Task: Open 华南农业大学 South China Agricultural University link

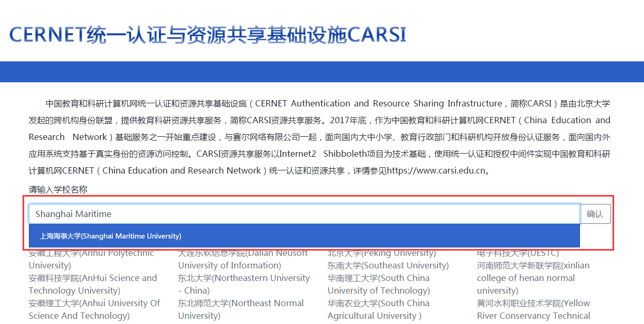Action: pos(379,309)
